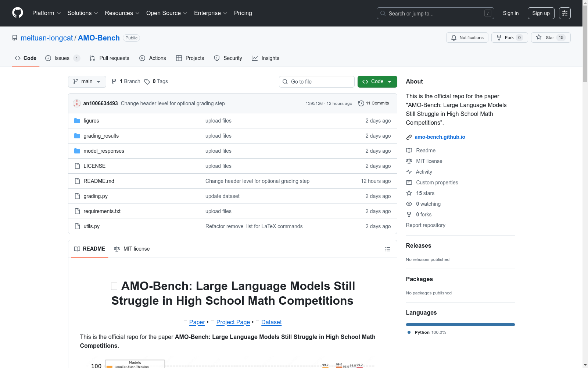Click the fork icon beside 0 forks
The height and width of the screenshot is (368, 588).
click(409, 215)
